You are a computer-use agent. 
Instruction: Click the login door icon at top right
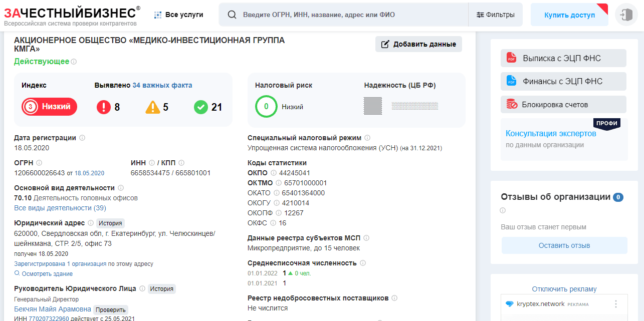625,15
